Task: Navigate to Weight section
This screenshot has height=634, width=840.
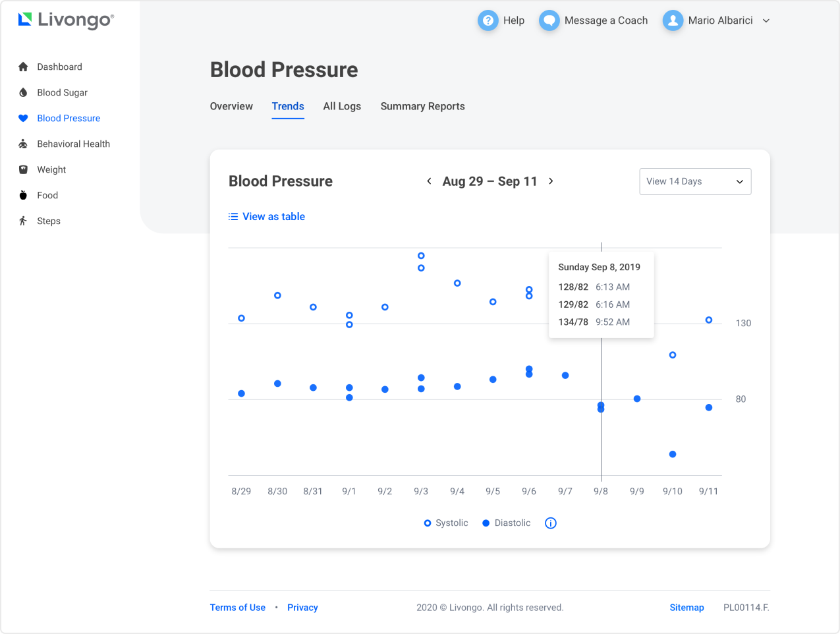Action: coord(51,169)
